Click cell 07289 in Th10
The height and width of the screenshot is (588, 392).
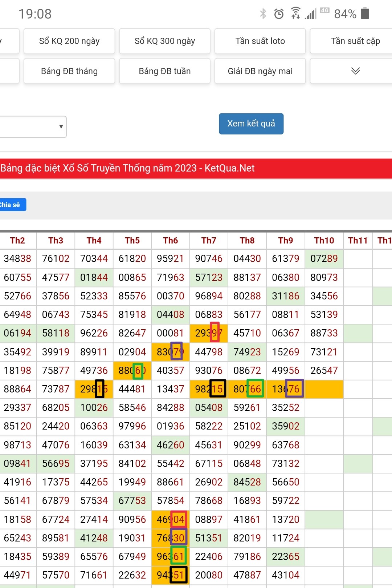(324, 259)
